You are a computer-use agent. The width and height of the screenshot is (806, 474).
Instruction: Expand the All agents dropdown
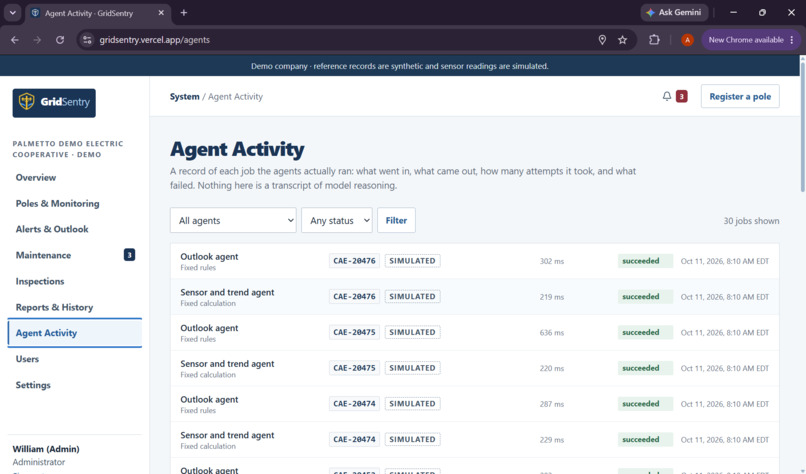click(233, 220)
